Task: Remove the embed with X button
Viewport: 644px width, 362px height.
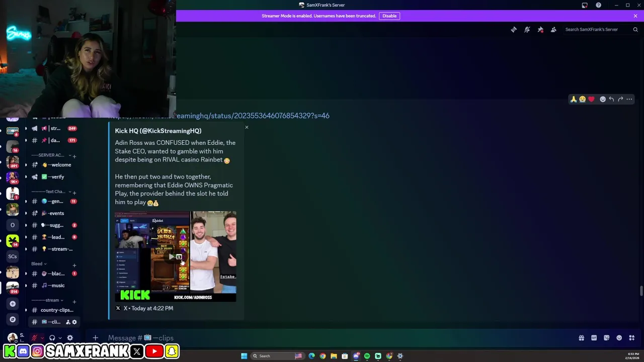Action: (247, 127)
